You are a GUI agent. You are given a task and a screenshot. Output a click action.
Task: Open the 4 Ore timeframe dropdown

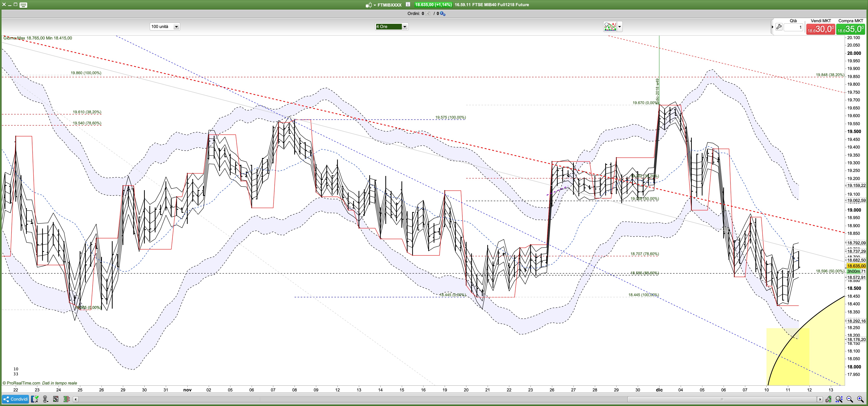tap(392, 27)
